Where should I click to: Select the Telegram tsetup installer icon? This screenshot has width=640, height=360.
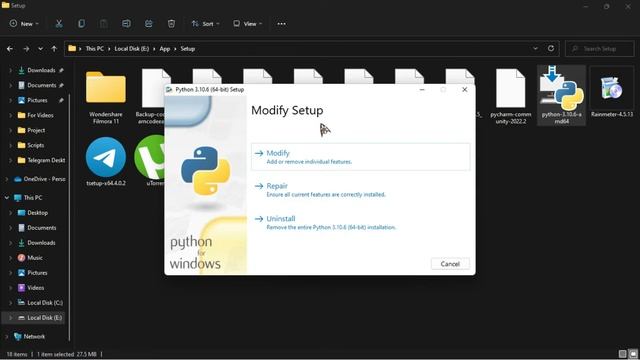point(106,162)
